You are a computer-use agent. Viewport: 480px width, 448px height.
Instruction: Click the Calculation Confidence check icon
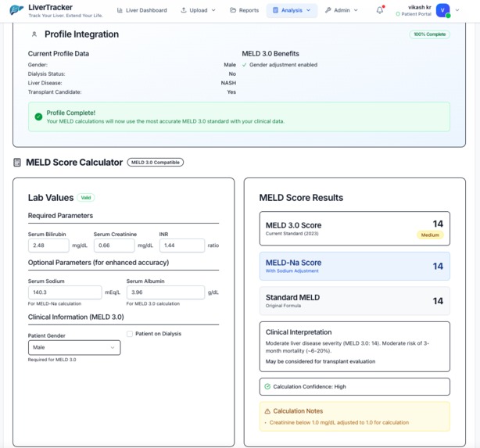(x=267, y=386)
